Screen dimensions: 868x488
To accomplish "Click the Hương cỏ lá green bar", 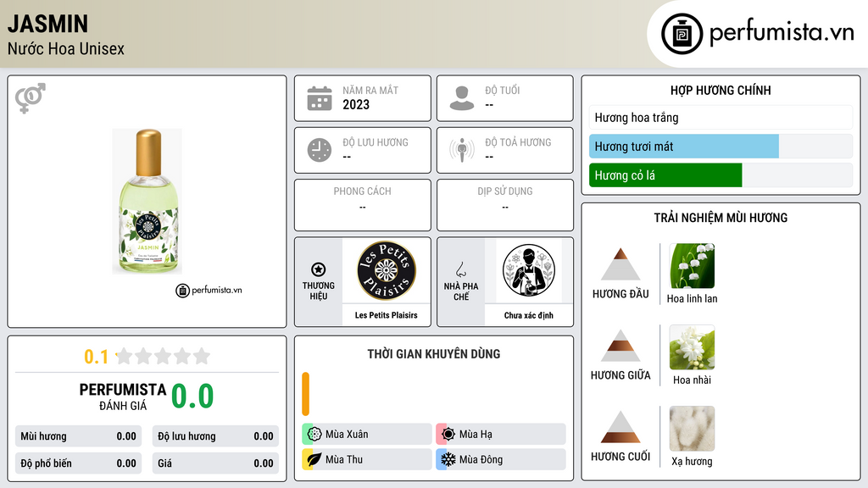I will tap(665, 175).
